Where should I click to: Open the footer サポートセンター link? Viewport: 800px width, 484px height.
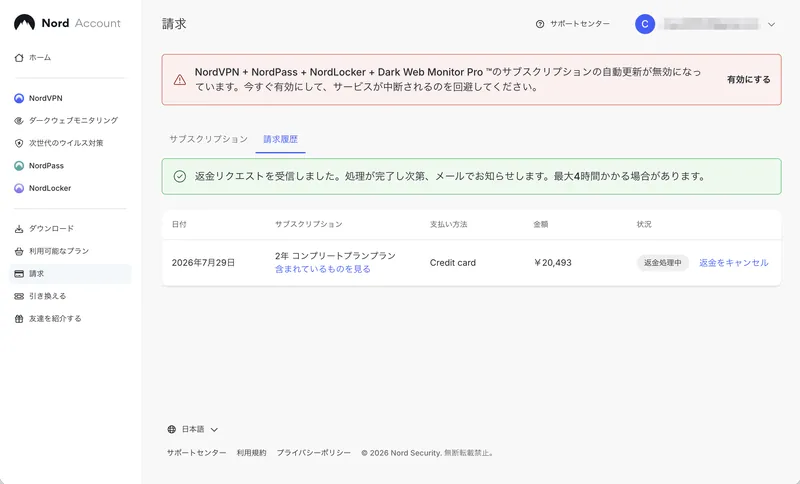point(196,453)
